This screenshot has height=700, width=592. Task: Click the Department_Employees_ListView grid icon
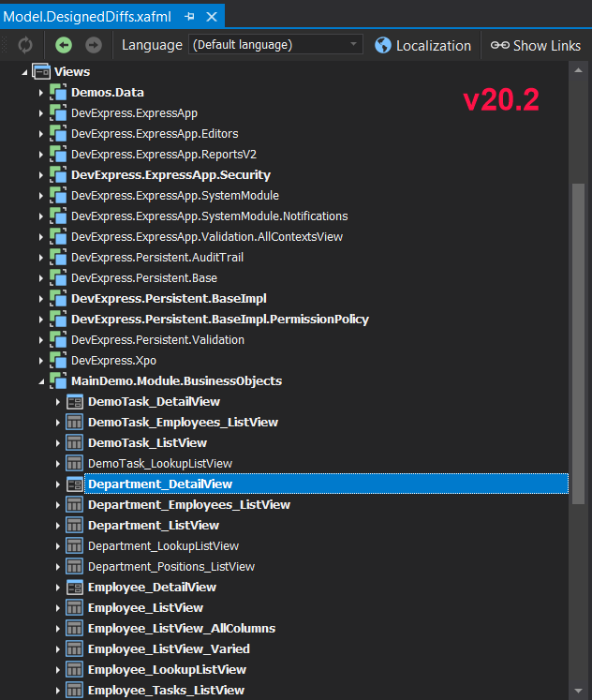point(75,505)
